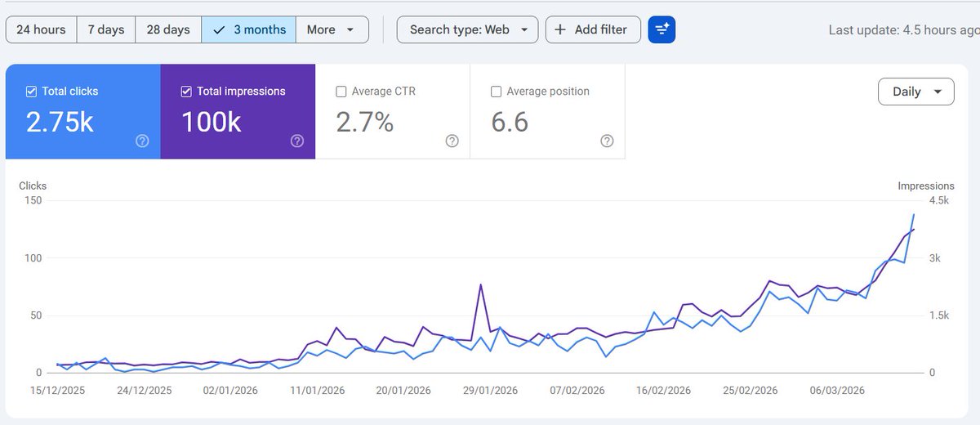The image size is (980, 425).
Task: Enable the Average position checkbox
Action: point(496,92)
